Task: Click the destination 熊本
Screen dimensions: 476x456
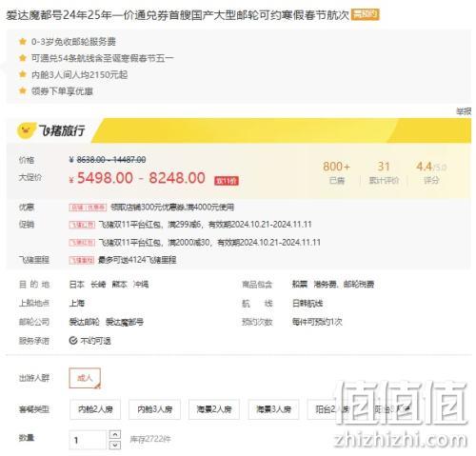Action: point(119,285)
